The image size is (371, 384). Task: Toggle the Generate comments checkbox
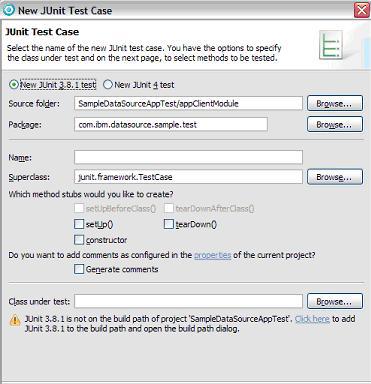pyautogui.click(x=79, y=269)
